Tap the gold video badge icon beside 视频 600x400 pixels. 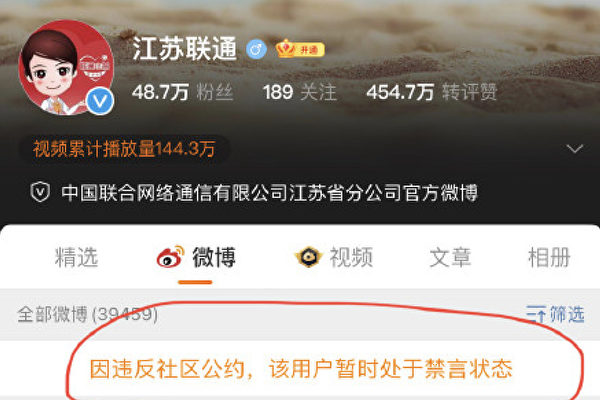(x=308, y=257)
